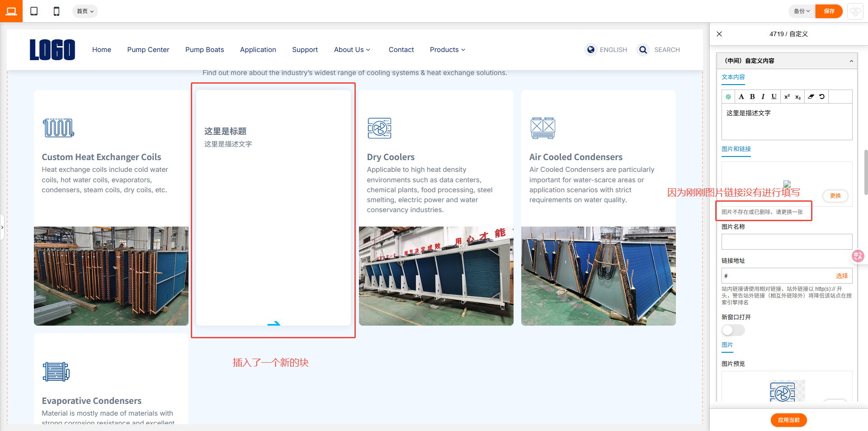The width and height of the screenshot is (868, 431).
Task: Click the image preview thumbnail under 图片预览
Action: coord(787,392)
